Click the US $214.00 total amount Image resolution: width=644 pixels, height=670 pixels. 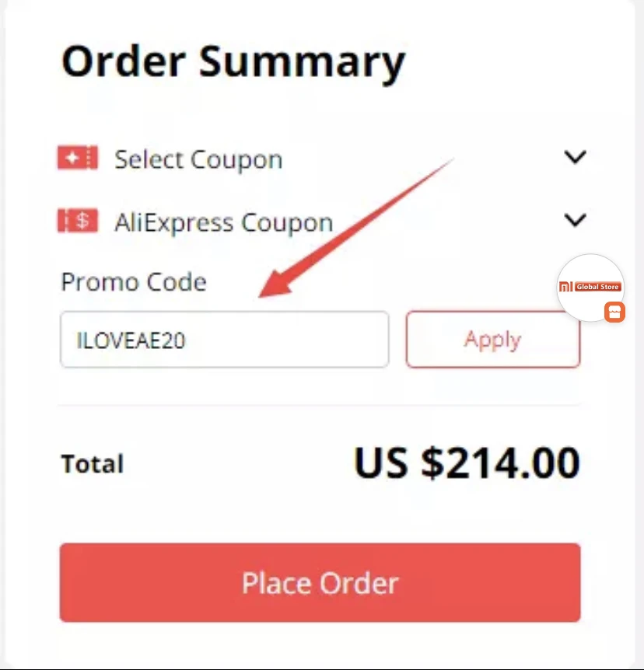[467, 462]
